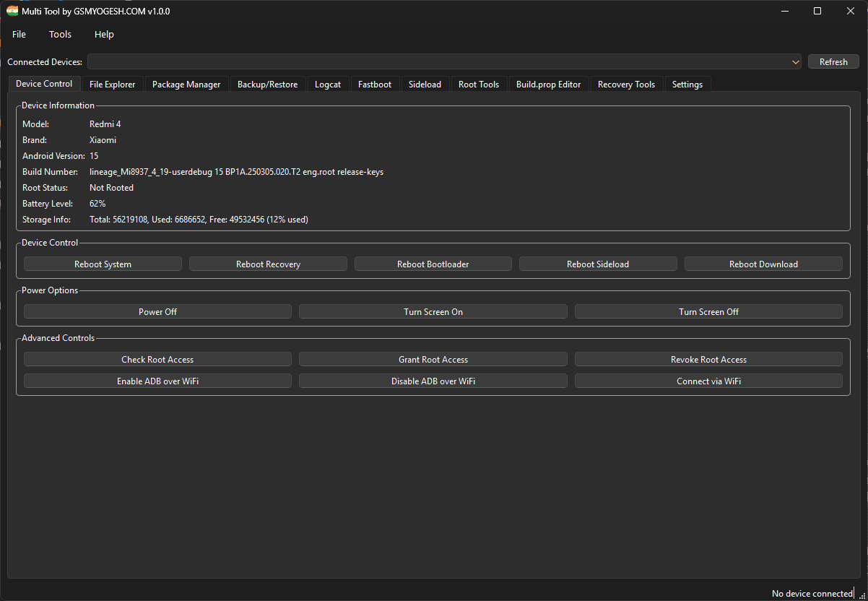Minimize the Multi Tool window
Screen dimensions: 868x601
click(x=784, y=11)
